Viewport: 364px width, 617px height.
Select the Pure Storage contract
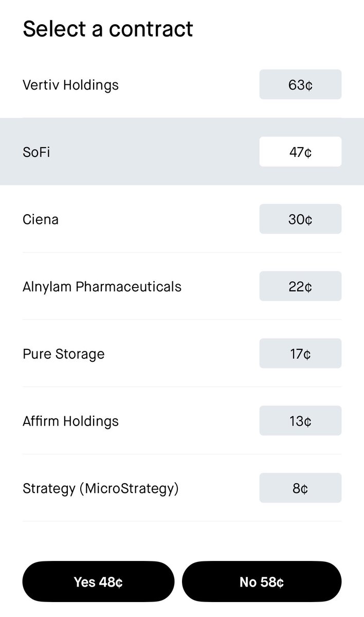coord(182,354)
